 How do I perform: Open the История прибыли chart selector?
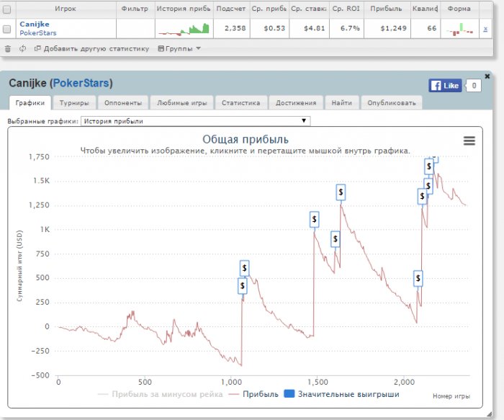[195, 121]
